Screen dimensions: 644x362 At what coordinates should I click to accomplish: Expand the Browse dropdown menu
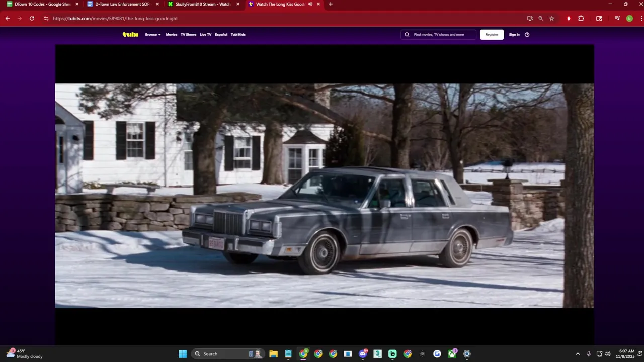point(153,35)
